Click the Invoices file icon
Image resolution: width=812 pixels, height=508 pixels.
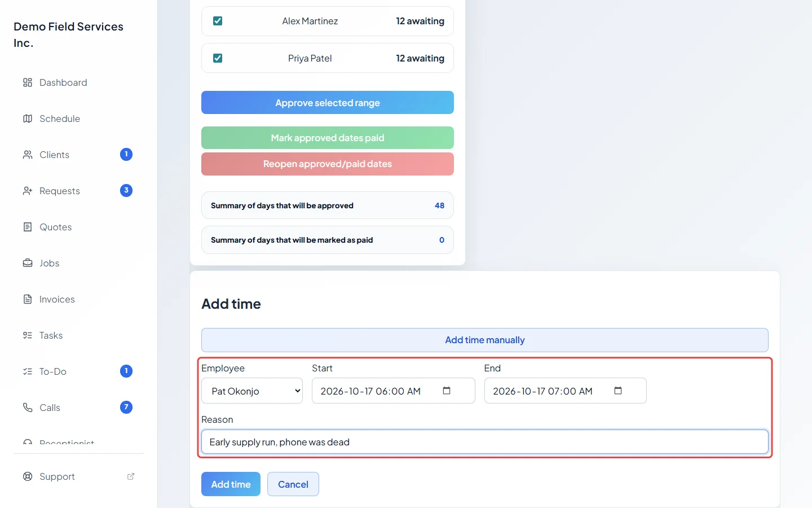(28, 299)
